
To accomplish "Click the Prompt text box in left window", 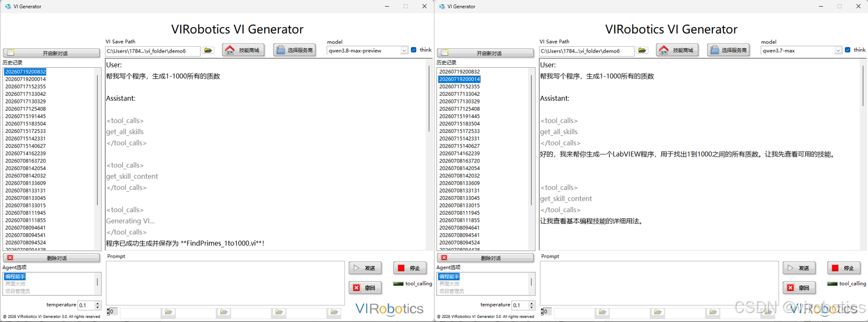I will point(225,283).
